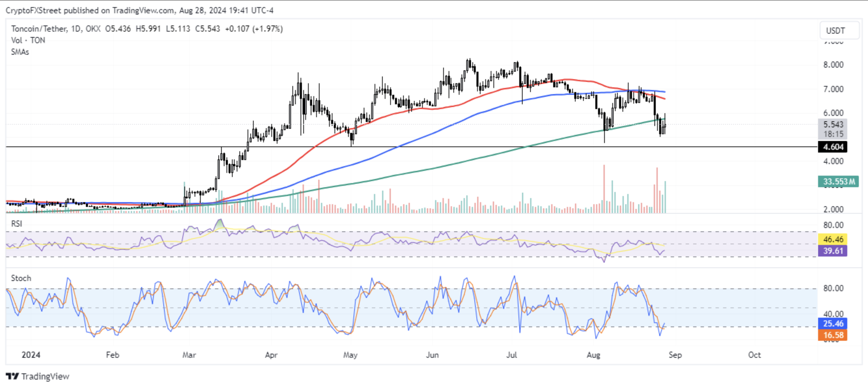Screen dimensions: 868x388
Task: Select the Stoch pane label
Action: 21,278
